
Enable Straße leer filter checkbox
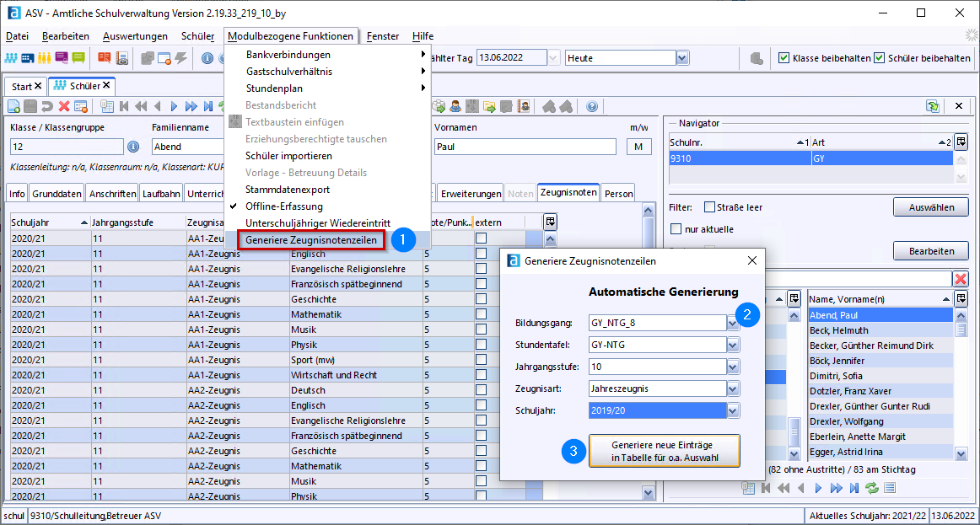[x=709, y=206]
